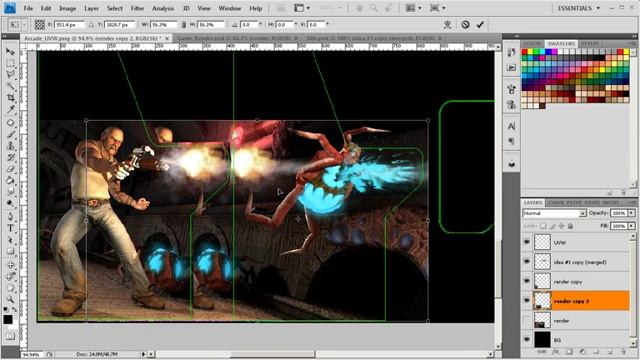Commit the transform with the checkmark
The image size is (640, 360).
pos(480,24)
